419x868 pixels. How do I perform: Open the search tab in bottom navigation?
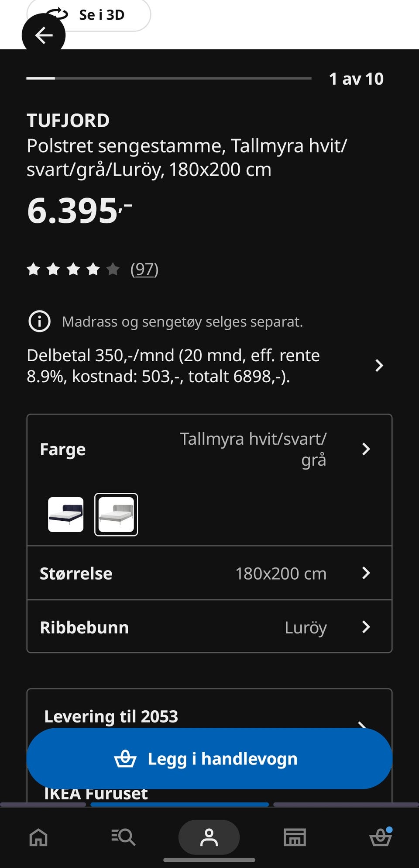pyautogui.click(x=124, y=837)
